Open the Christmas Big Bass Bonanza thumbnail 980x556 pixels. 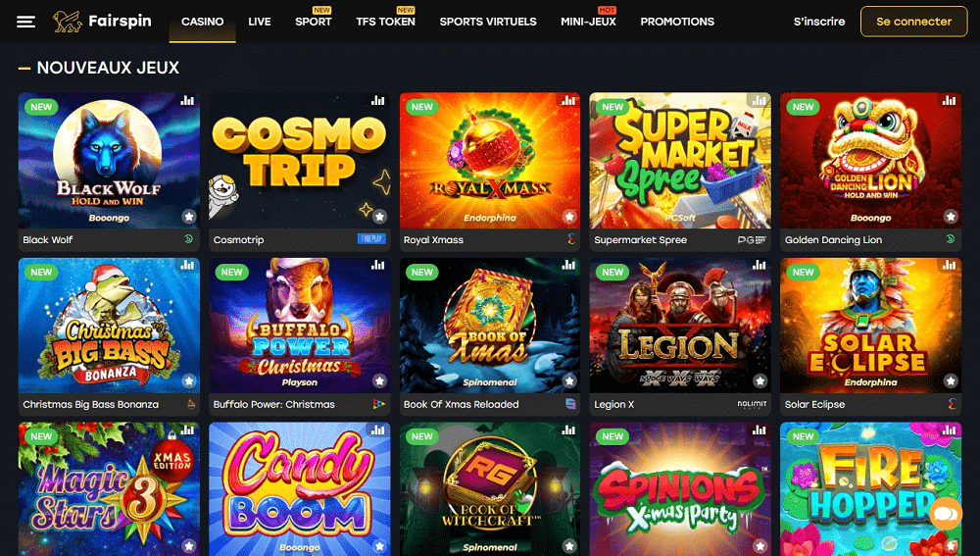point(110,326)
